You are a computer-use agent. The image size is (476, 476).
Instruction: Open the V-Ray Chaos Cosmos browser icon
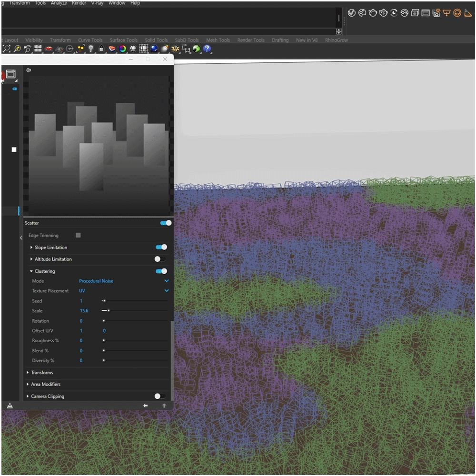(x=362, y=13)
